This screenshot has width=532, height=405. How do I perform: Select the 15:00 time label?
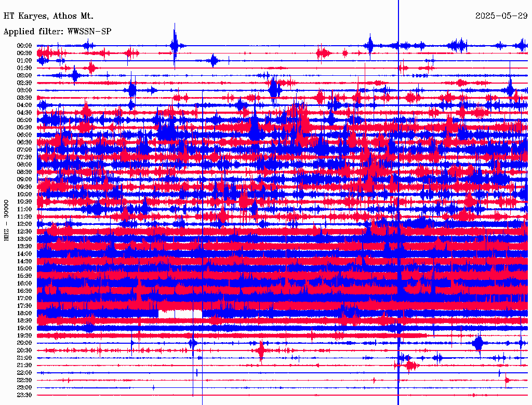pyautogui.click(x=24, y=268)
